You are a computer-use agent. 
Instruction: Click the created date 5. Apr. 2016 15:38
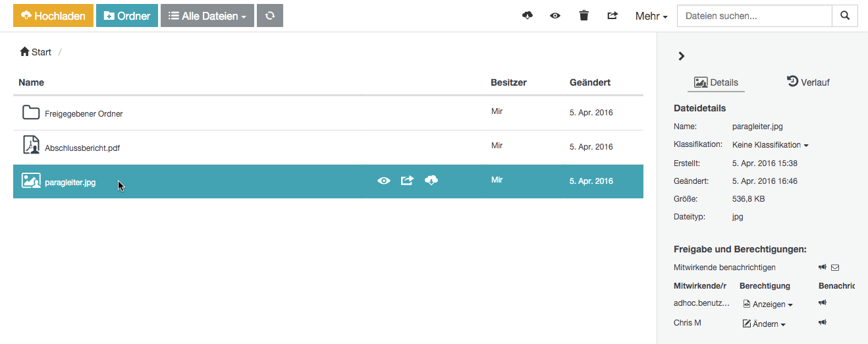click(x=765, y=163)
